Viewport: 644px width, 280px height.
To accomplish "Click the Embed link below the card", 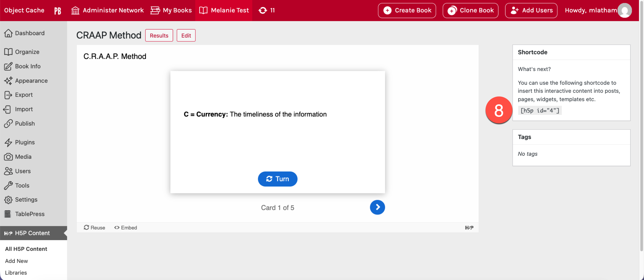I will click(x=125, y=228).
